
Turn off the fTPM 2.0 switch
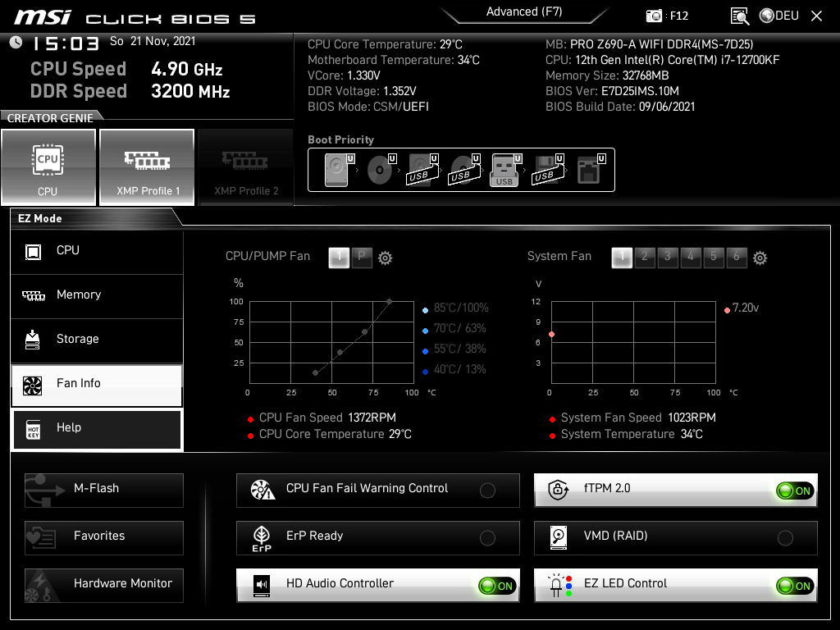[795, 491]
